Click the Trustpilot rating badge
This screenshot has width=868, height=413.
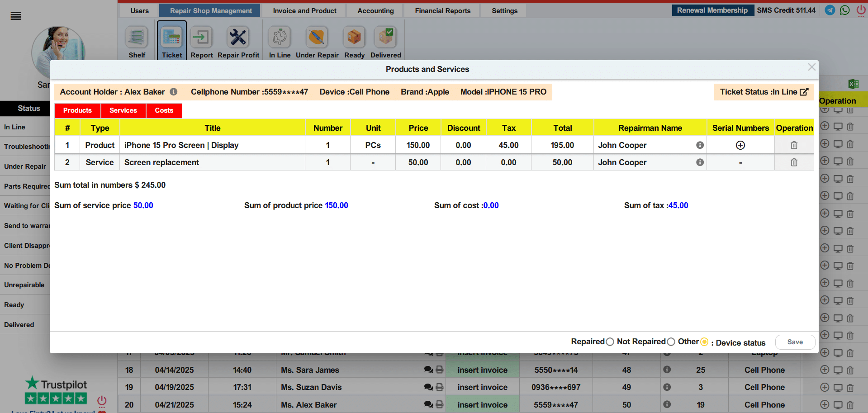point(56,390)
